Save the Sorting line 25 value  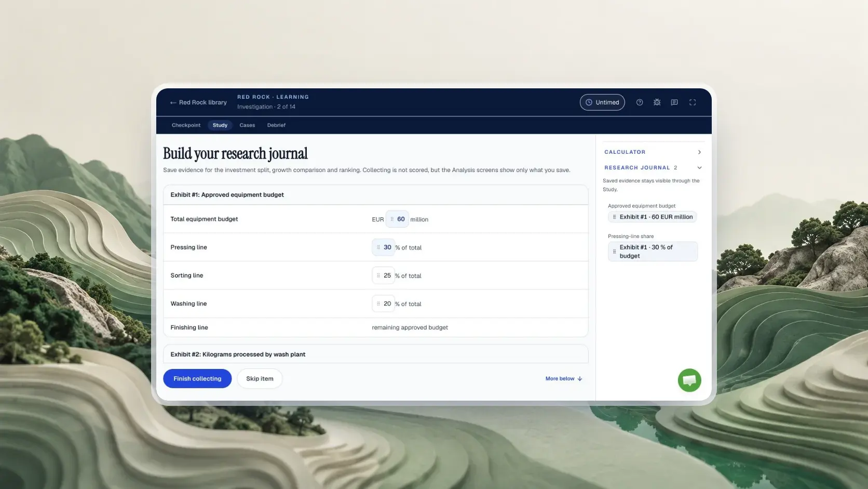coord(383,275)
